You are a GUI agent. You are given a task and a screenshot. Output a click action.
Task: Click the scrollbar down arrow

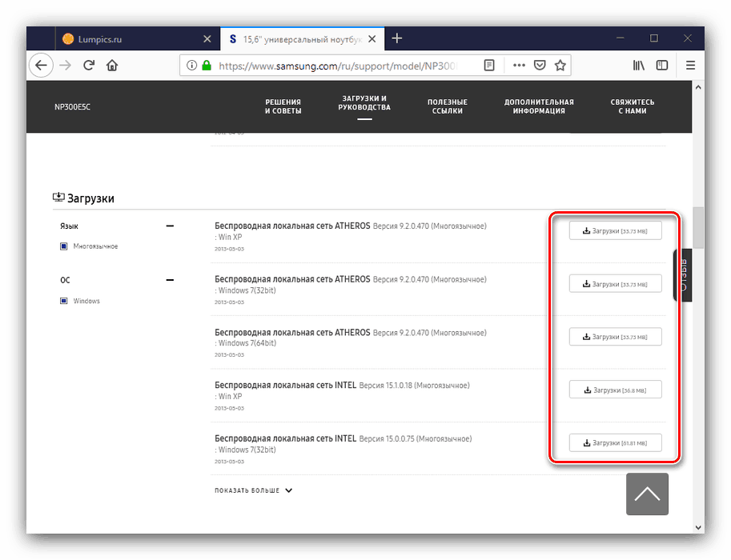click(698, 527)
